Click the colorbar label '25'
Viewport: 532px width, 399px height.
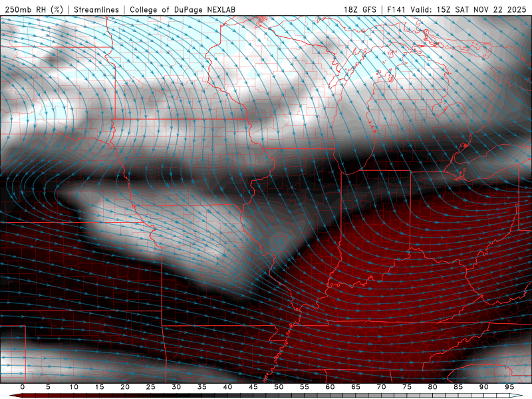pyautogui.click(x=151, y=387)
